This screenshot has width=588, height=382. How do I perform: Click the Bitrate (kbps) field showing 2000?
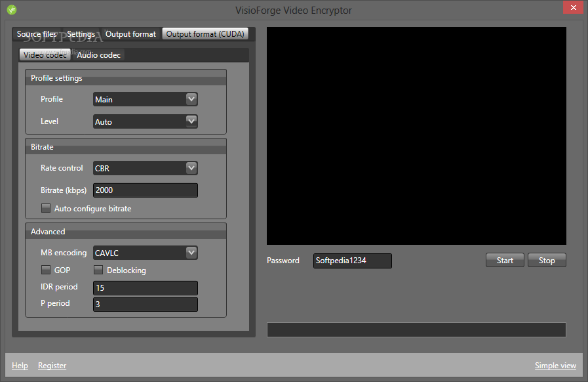145,190
